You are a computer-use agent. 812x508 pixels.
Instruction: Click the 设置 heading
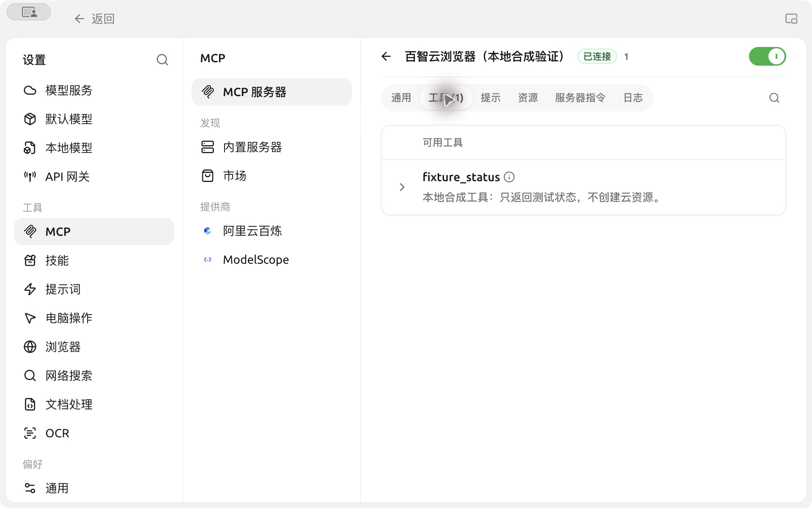34,60
